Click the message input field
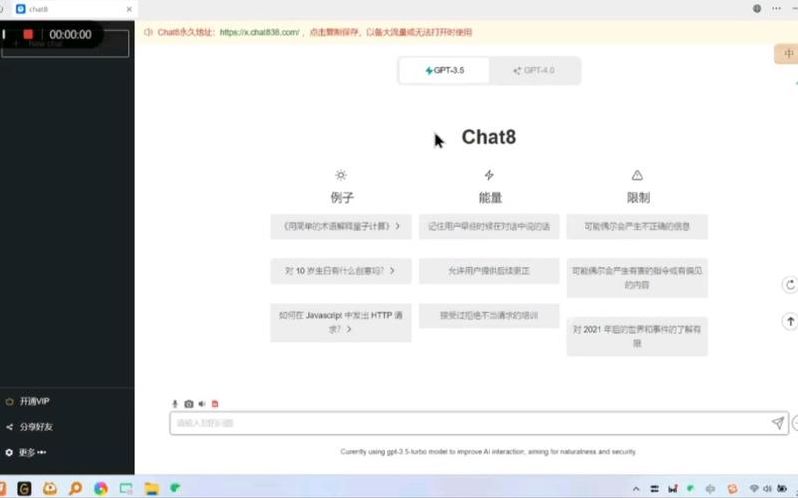 click(x=479, y=423)
